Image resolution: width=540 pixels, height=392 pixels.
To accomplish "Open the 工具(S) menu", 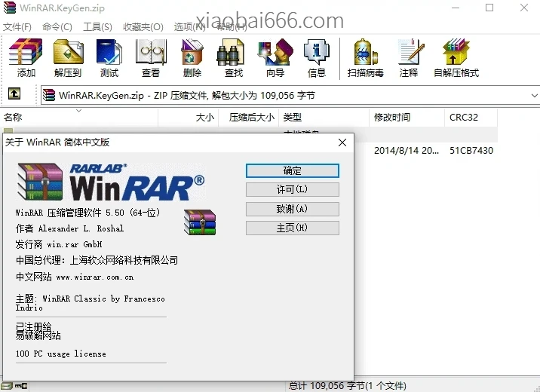I will (x=97, y=27).
